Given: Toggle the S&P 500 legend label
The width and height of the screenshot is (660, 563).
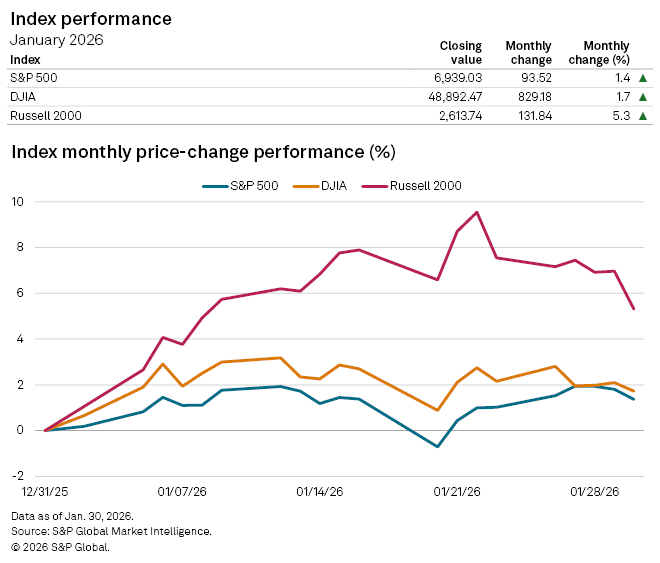Looking at the screenshot, I should pos(255,186).
